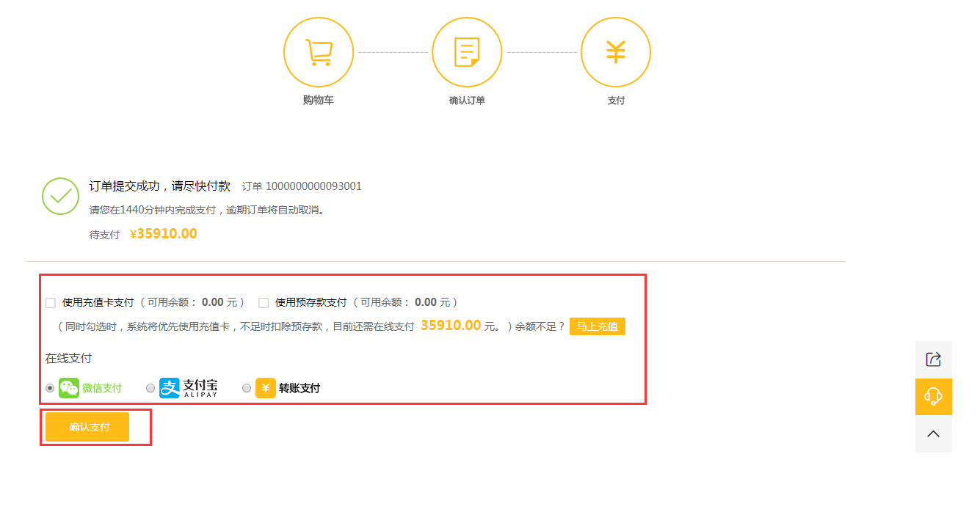Screen dimensions: 980x523
Task: Open customer service headset icon
Action: [933, 397]
